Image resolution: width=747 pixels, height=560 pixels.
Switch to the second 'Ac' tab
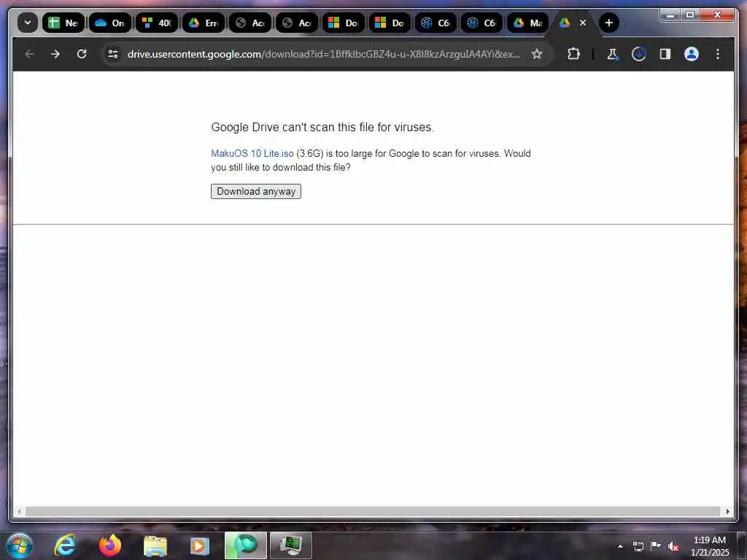pyautogui.click(x=297, y=23)
